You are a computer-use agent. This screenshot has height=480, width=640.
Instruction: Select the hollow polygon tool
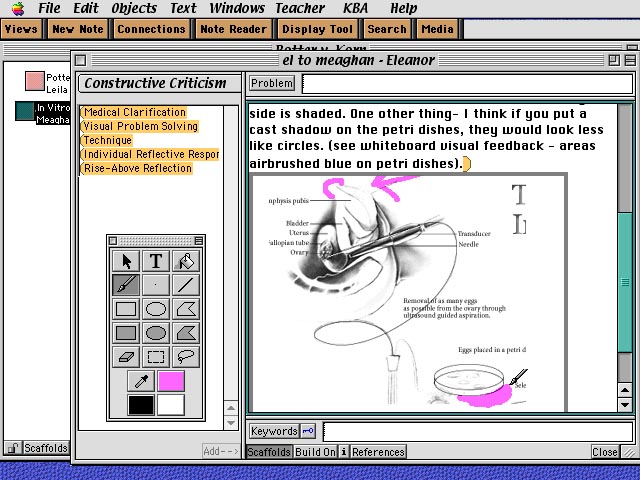(x=186, y=309)
